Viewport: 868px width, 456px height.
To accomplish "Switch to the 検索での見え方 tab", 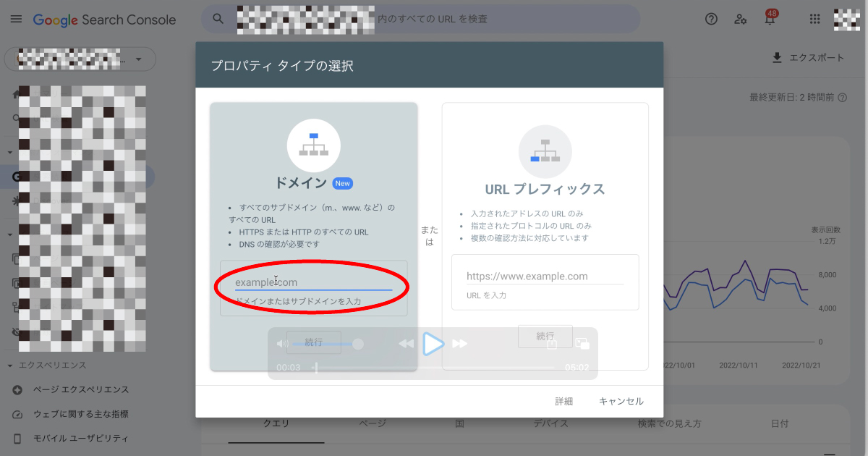I will [669, 424].
